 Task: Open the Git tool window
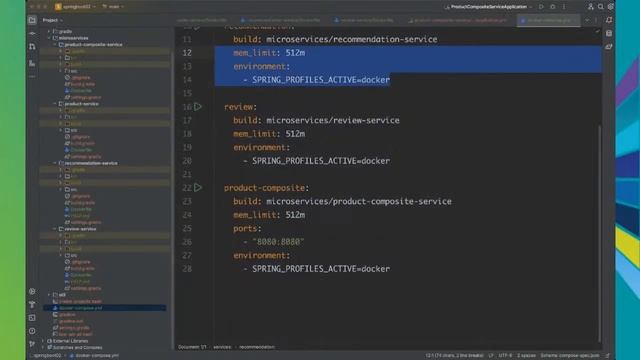click(x=32, y=344)
